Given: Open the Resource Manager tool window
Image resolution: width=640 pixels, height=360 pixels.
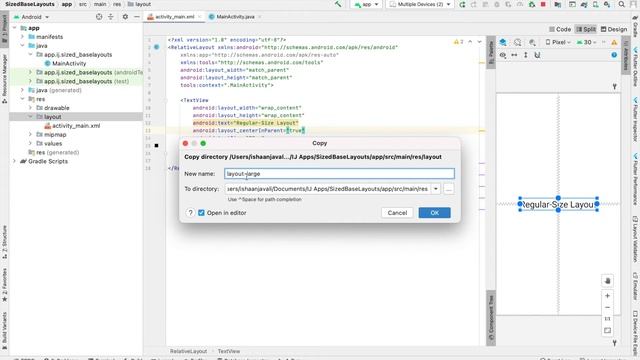Looking at the screenshot, I should click(4, 80).
